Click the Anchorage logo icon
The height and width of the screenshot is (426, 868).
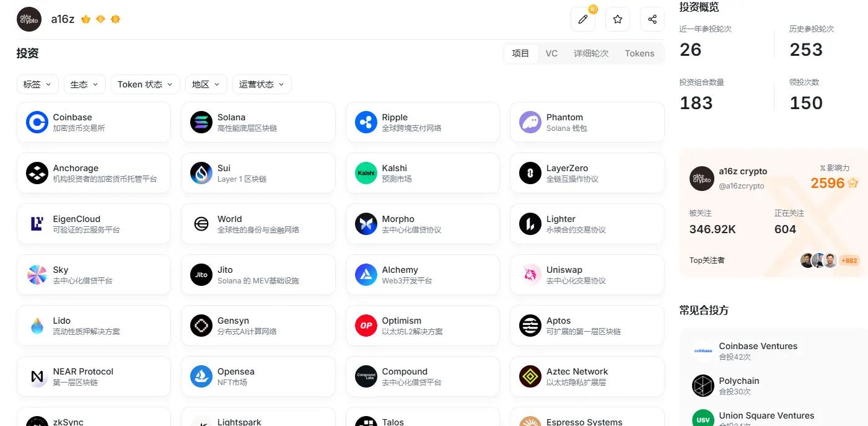pyautogui.click(x=37, y=173)
